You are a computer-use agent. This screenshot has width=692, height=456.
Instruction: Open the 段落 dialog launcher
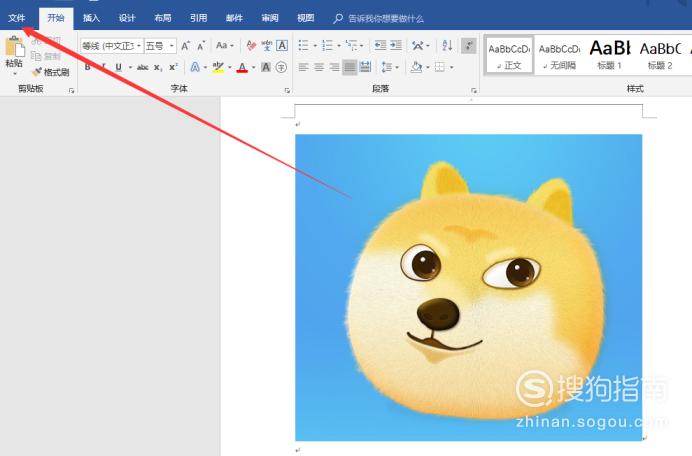pos(474,90)
